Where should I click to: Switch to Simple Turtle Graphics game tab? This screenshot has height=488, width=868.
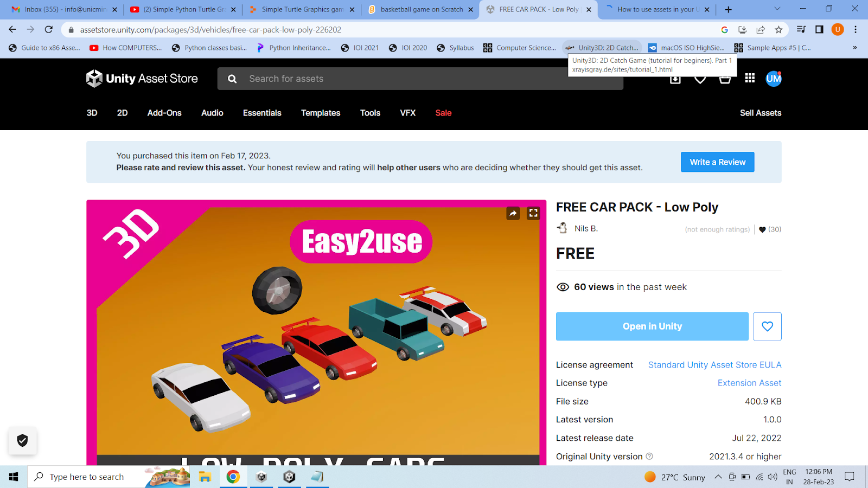[302, 9]
